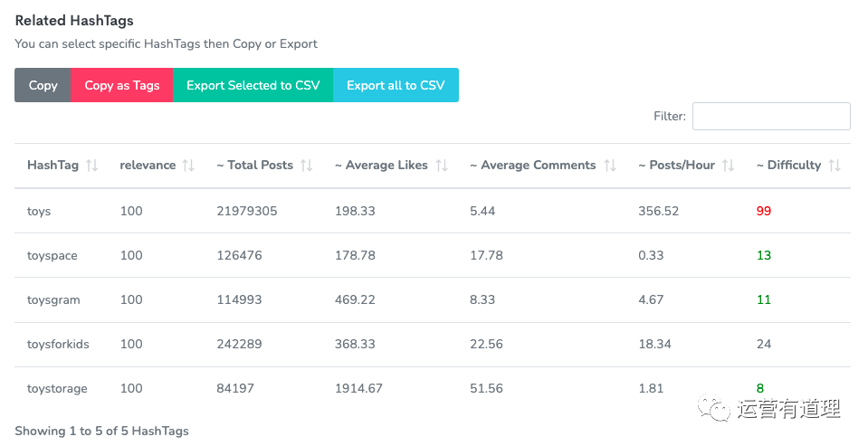Screen dimensions: 868x446
Task: Click Average Comments sort arrows icon
Action: pyautogui.click(x=609, y=166)
